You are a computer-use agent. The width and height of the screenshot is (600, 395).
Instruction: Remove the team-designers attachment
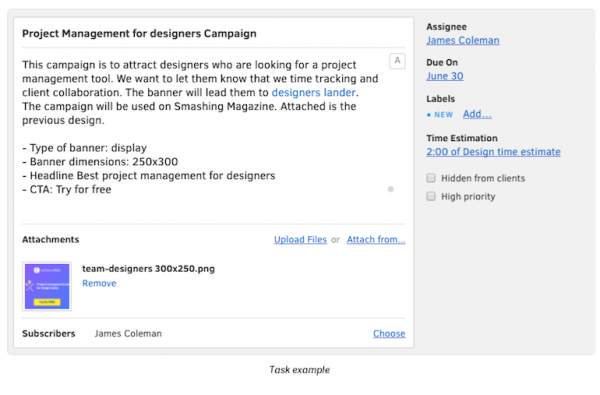[99, 283]
